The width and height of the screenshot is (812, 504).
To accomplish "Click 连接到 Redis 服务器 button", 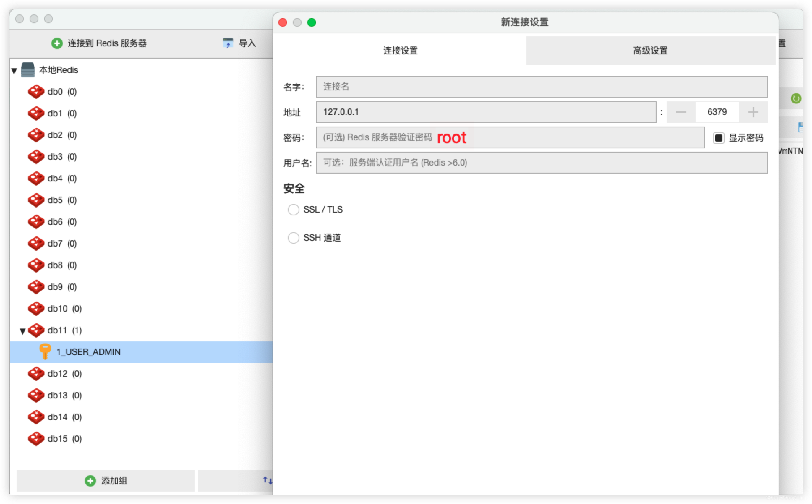I will pyautogui.click(x=99, y=43).
